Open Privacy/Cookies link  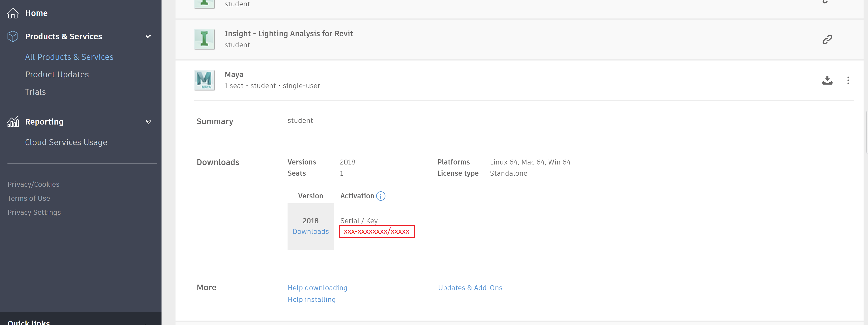coord(33,184)
